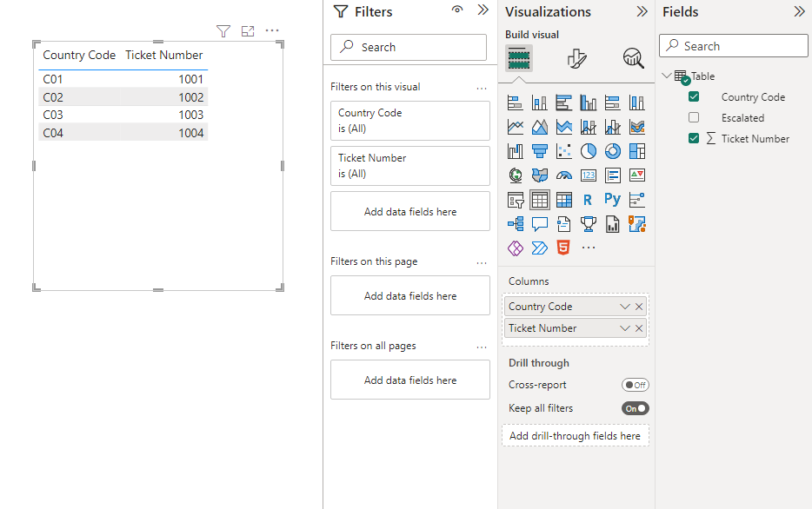Select the KPI visual
812x509 pixels.
click(637, 175)
